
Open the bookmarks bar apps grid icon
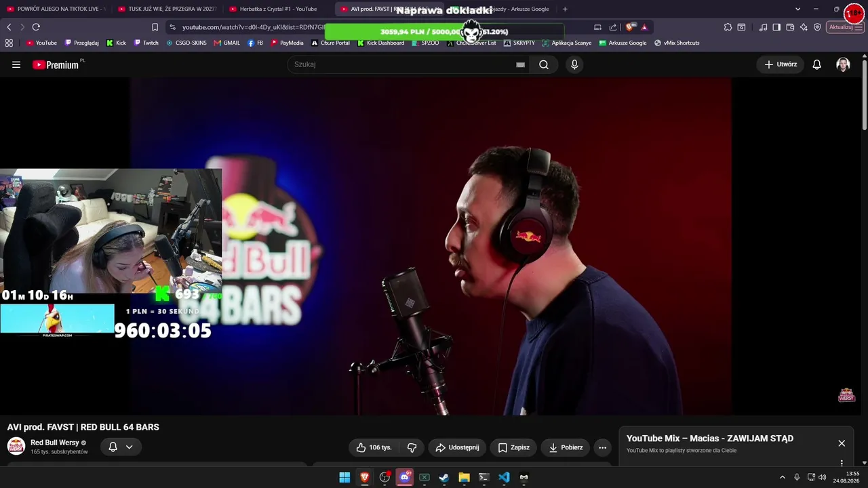pyautogui.click(x=9, y=43)
